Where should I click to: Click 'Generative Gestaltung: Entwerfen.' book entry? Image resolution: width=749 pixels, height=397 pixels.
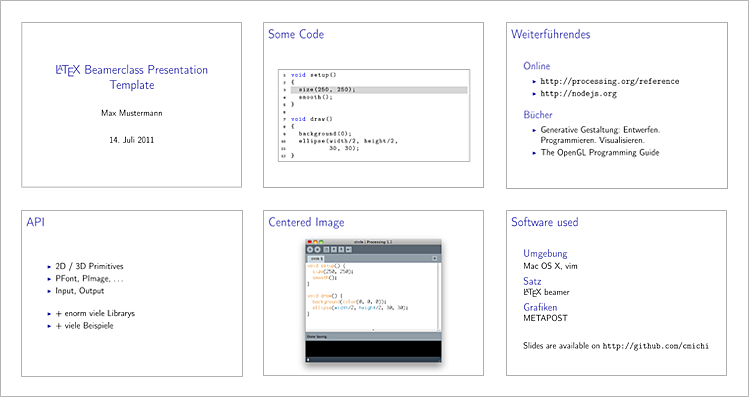pos(600,130)
